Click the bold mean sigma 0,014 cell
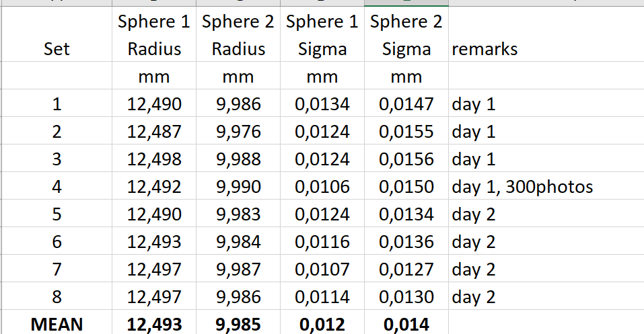The image size is (644, 334). (x=406, y=325)
